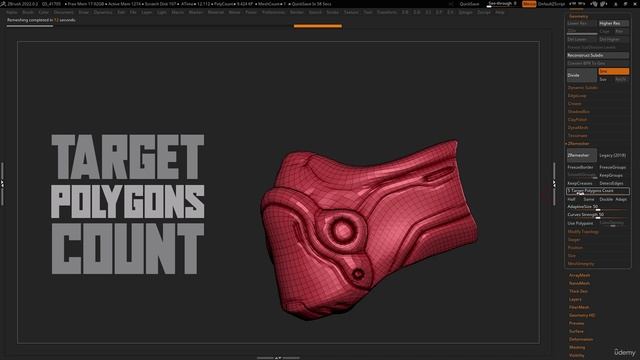Click the Divide button
The image size is (640, 360).
pos(581,76)
